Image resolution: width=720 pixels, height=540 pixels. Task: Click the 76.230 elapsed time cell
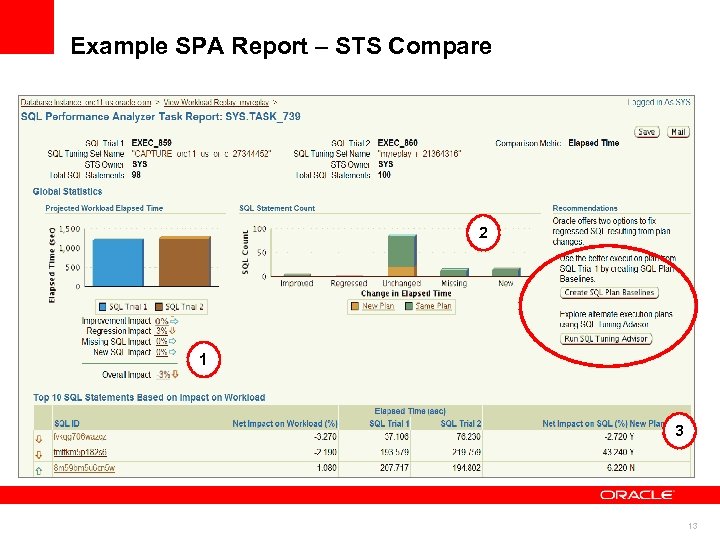tap(468, 437)
